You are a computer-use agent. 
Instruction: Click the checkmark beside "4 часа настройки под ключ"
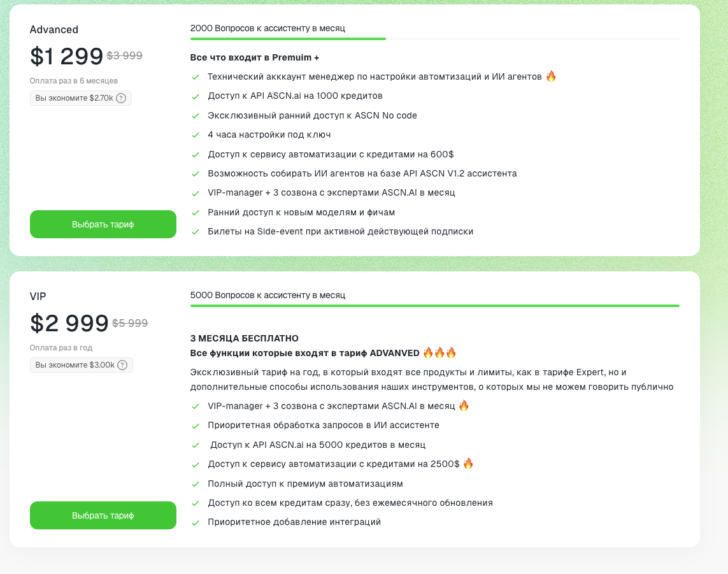pos(196,134)
